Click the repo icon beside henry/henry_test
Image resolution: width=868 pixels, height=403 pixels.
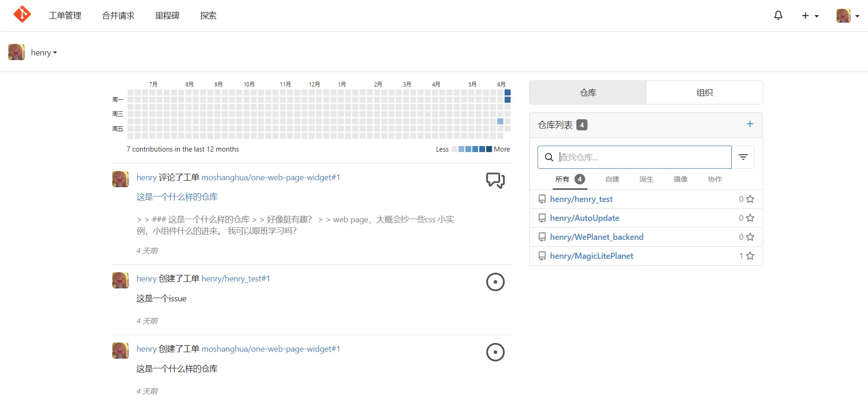(542, 199)
